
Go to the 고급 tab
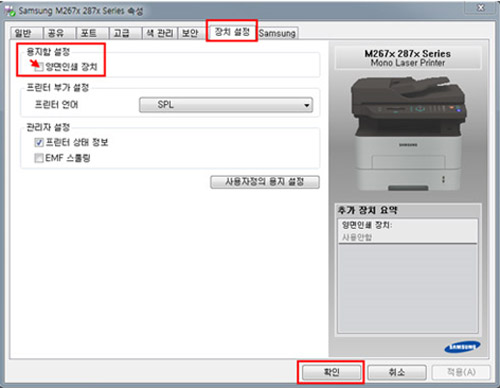[x=124, y=33]
